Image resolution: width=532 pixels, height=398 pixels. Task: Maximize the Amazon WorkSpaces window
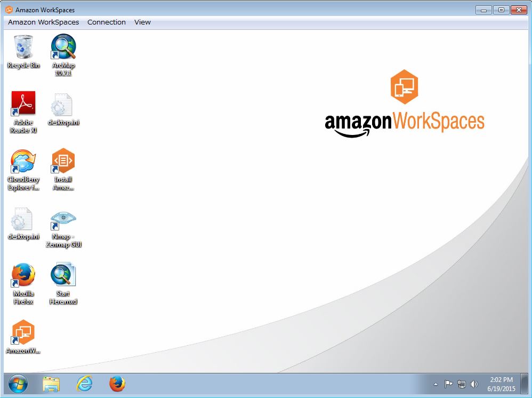point(501,10)
